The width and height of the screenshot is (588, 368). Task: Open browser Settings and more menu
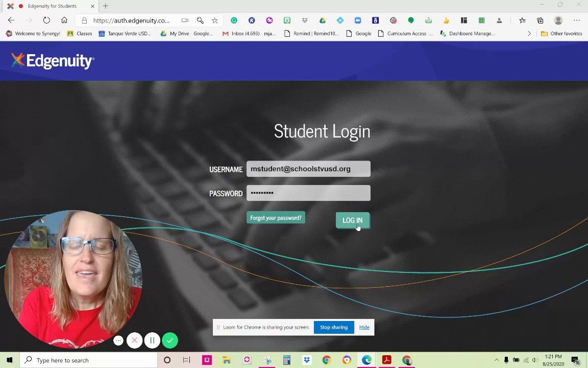(x=577, y=20)
